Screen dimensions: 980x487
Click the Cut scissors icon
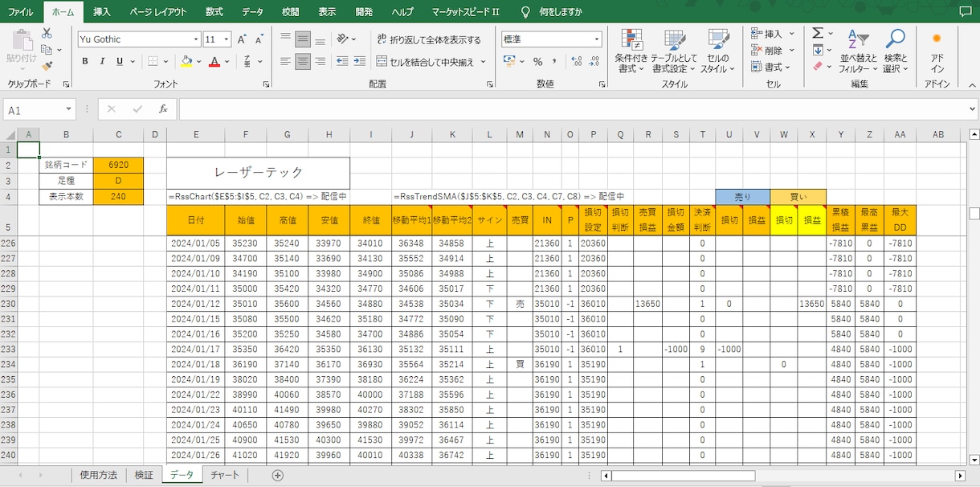[x=47, y=33]
